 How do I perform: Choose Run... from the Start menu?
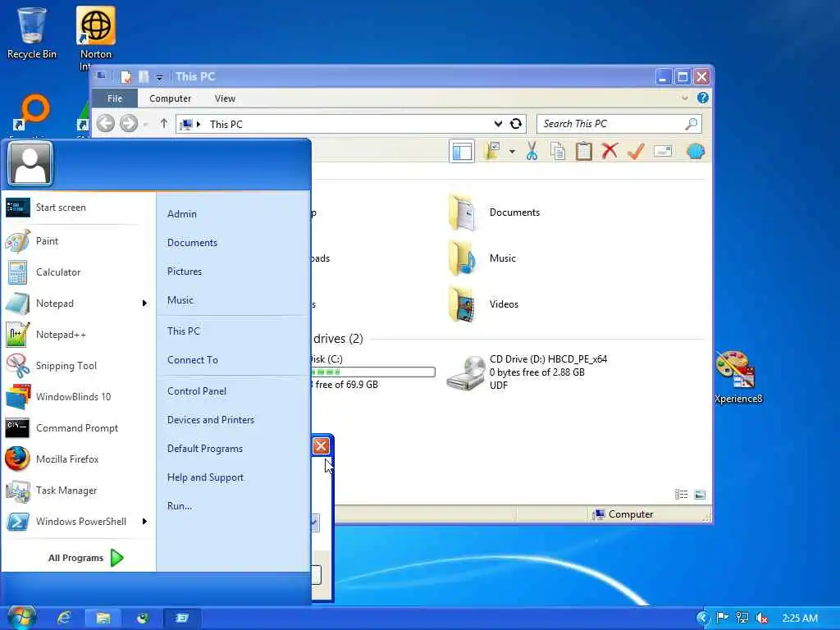point(180,505)
